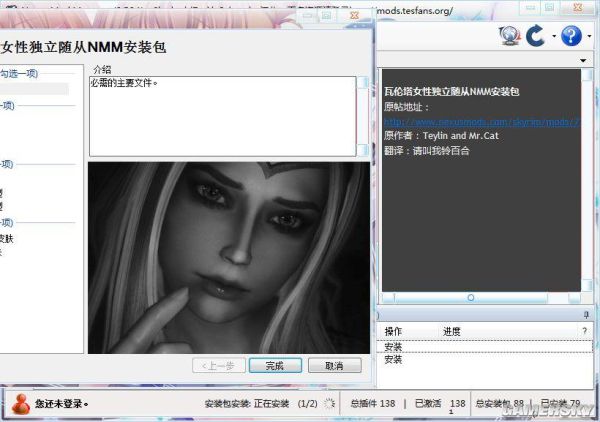
Task: Click the 总插件 138 status entry
Action: (373, 403)
